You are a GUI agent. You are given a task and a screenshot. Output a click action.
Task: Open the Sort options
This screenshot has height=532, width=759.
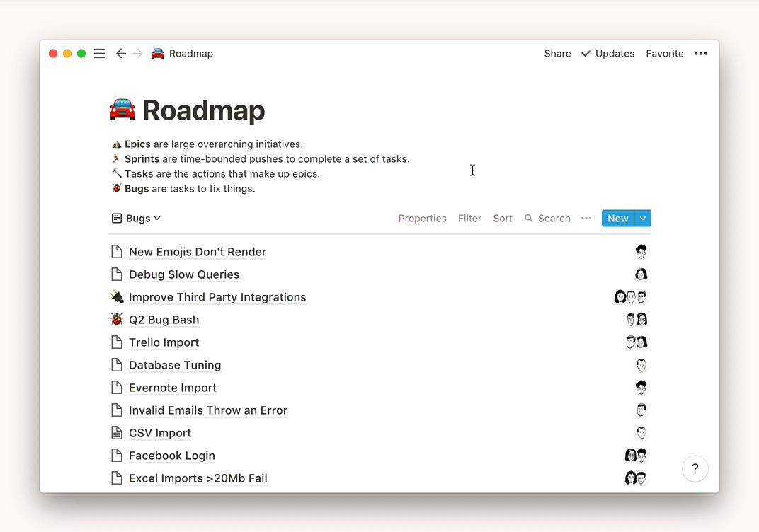(x=503, y=219)
